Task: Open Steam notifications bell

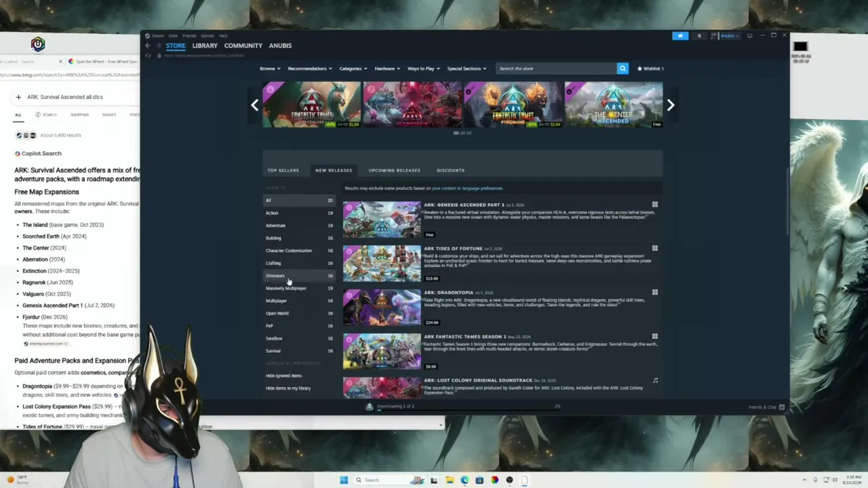Action: tap(699, 36)
